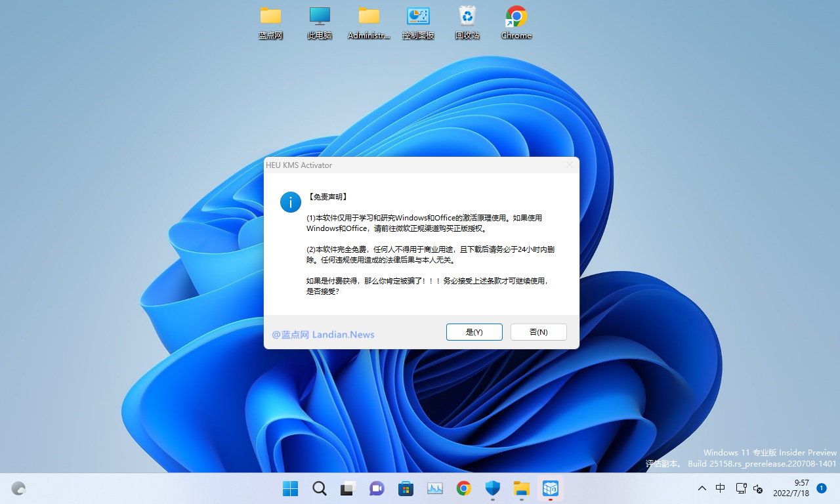Decline the disclaimer with 否(N) button
The image size is (840, 504).
pyautogui.click(x=538, y=332)
